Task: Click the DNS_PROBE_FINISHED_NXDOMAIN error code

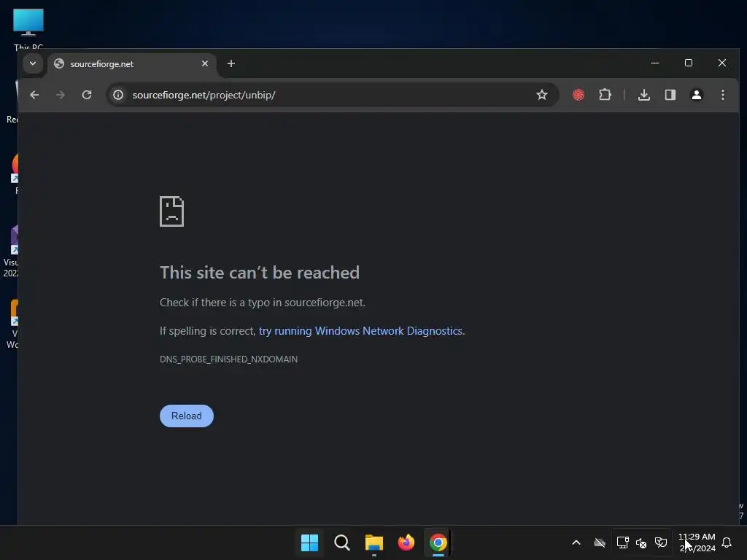Action: point(228,359)
